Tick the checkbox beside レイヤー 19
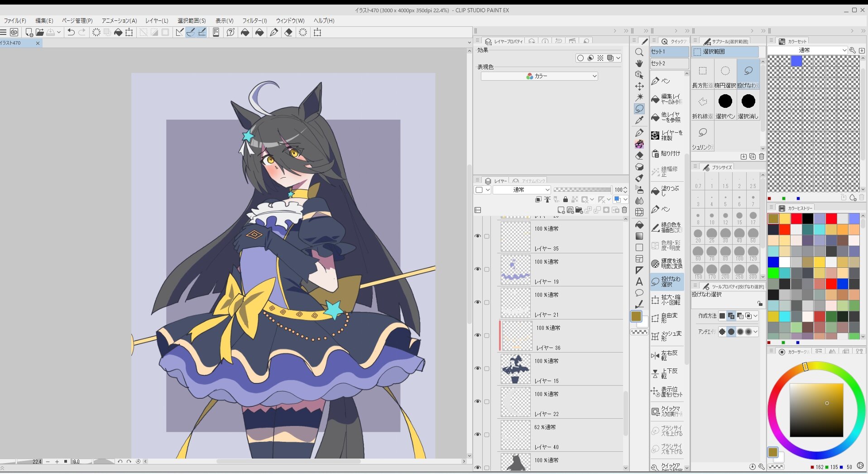This screenshot has width=868, height=474. point(487,269)
